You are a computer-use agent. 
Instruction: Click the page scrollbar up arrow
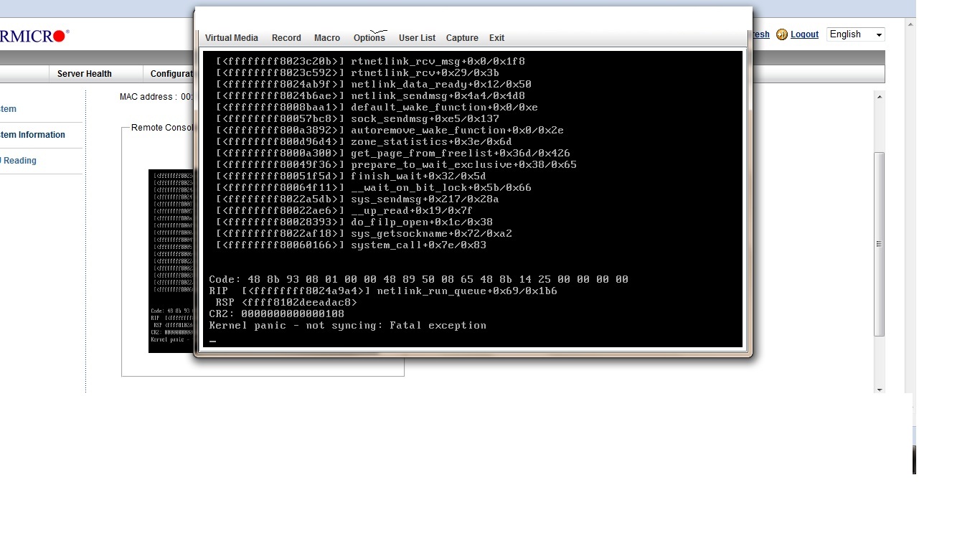pyautogui.click(x=880, y=97)
